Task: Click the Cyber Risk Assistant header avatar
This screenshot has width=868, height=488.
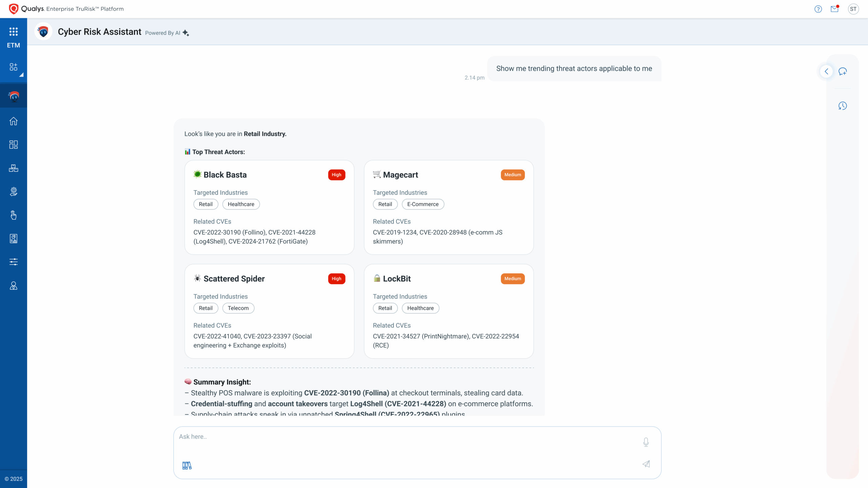Action: (x=43, y=32)
